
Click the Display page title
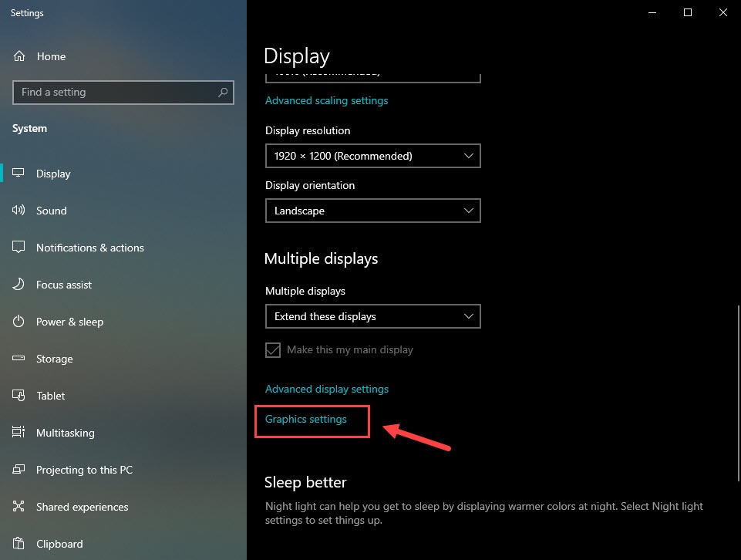pyautogui.click(x=296, y=56)
